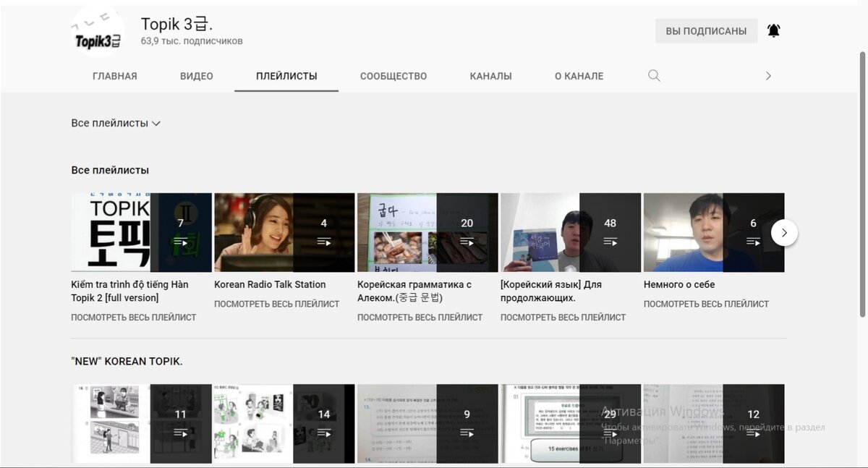View full playlist under Kiểm tra trình độ
Screen dimensions: 868x468
[x=134, y=317]
